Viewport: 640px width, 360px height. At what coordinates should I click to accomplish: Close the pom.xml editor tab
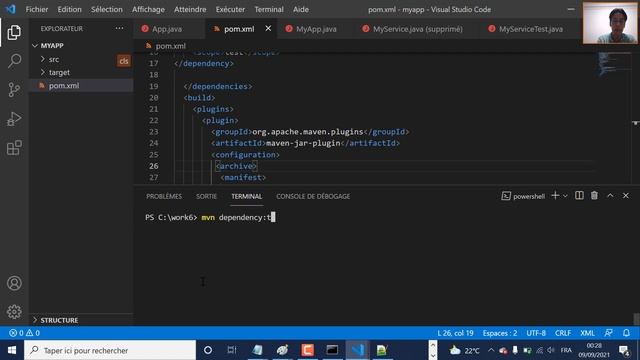(x=268, y=29)
